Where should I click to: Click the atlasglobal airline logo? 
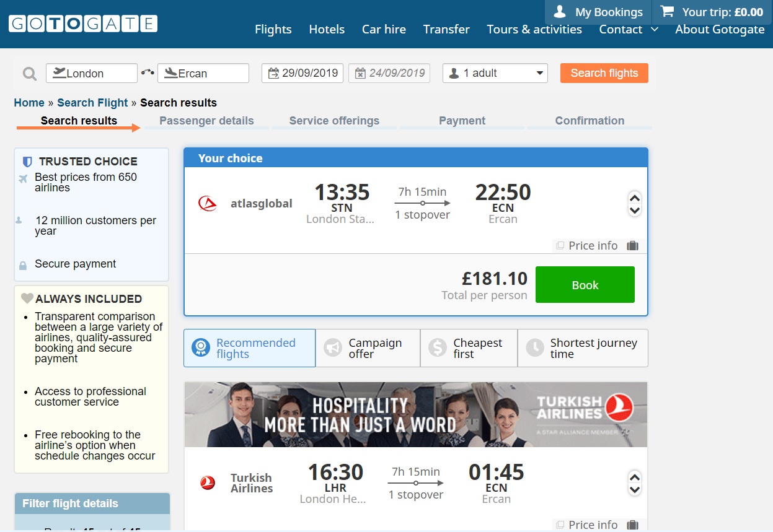point(208,203)
